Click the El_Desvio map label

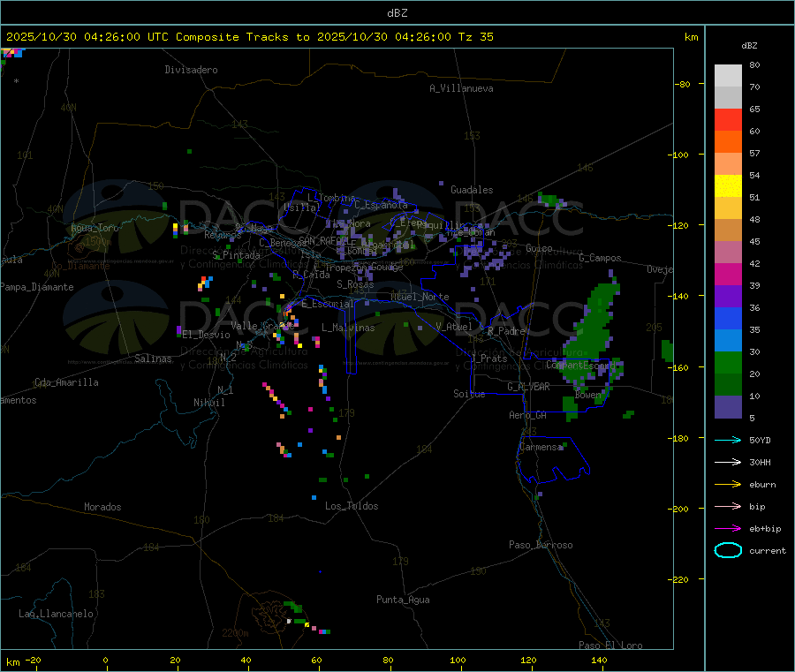pyautogui.click(x=206, y=335)
